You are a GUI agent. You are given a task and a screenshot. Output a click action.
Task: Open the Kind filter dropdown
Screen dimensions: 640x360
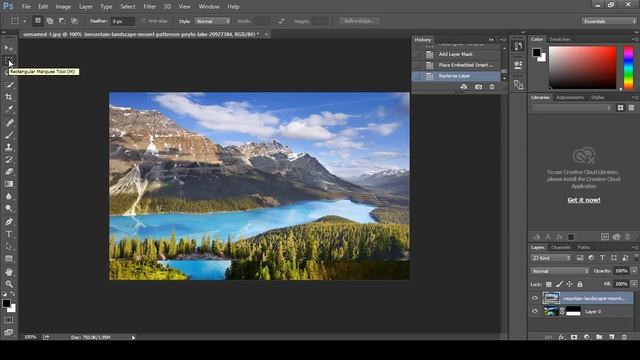pos(551,258)
